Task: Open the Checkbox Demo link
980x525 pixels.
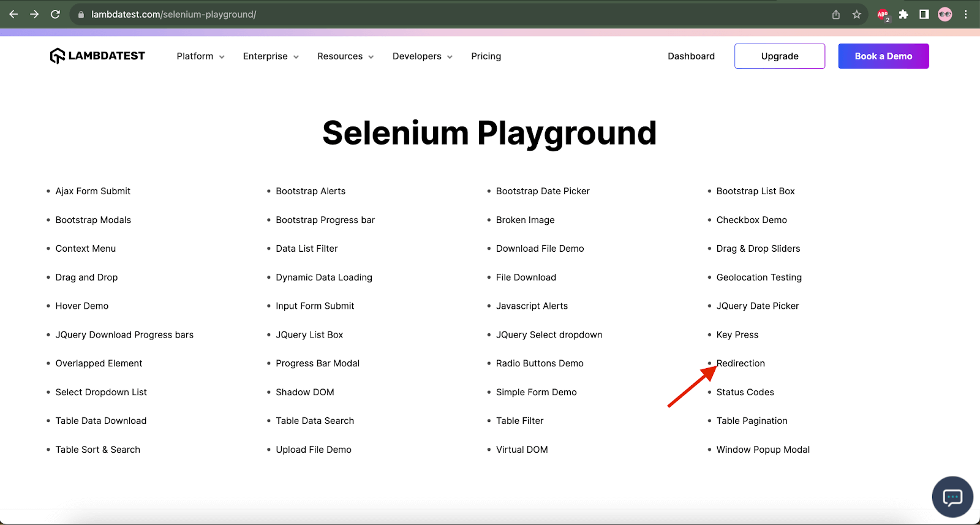Action: (x=752, y=220)
